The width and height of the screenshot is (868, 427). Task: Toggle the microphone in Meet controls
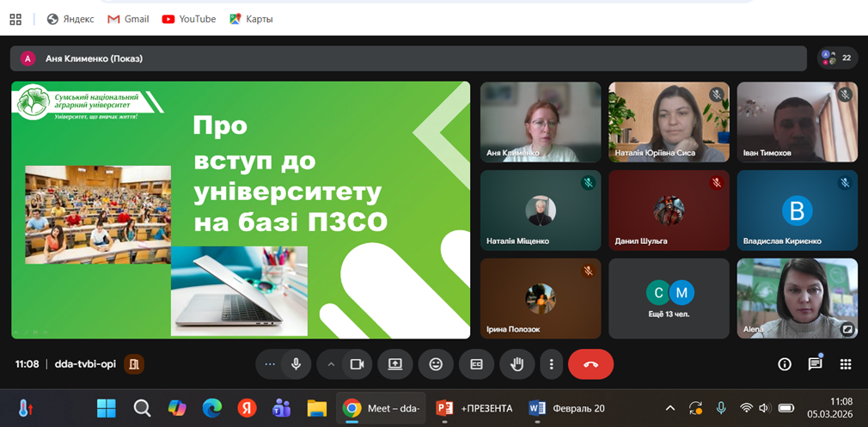[296, 364]
